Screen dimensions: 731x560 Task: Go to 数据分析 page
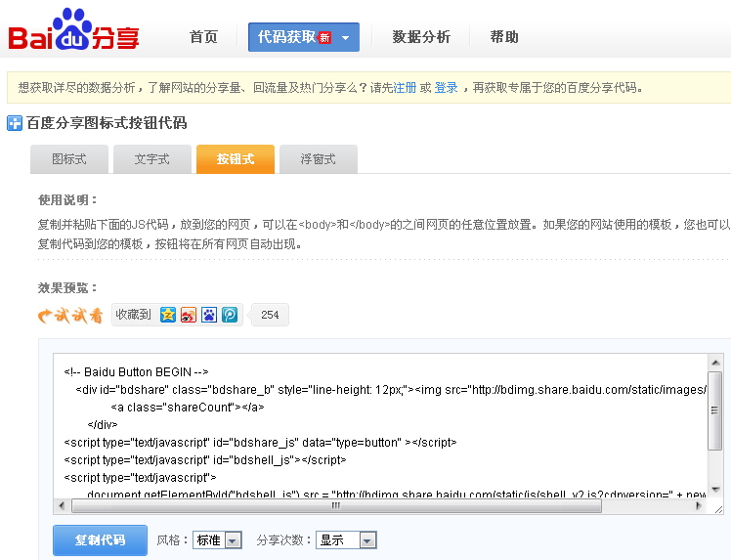click(x=421, y=37)
